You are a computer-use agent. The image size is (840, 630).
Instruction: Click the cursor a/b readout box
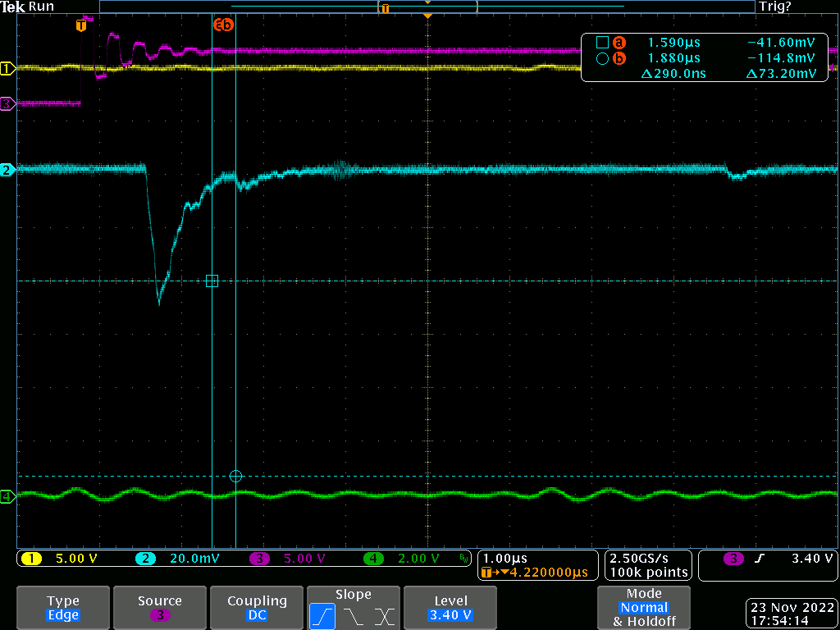tap(704, 57)
